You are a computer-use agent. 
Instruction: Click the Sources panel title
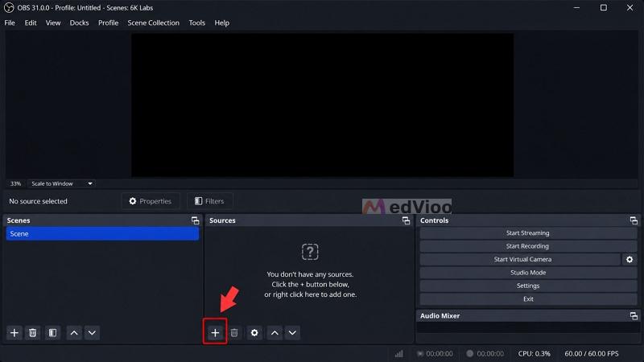pos(222,220)
